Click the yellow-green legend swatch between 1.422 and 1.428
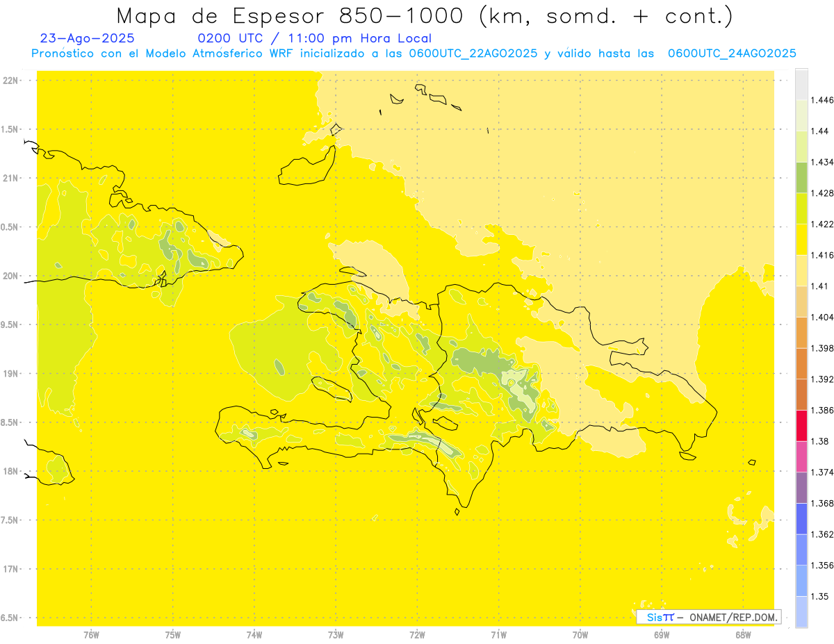The height and width of the screenshot is (644, 834). click(x=801, y=208)
